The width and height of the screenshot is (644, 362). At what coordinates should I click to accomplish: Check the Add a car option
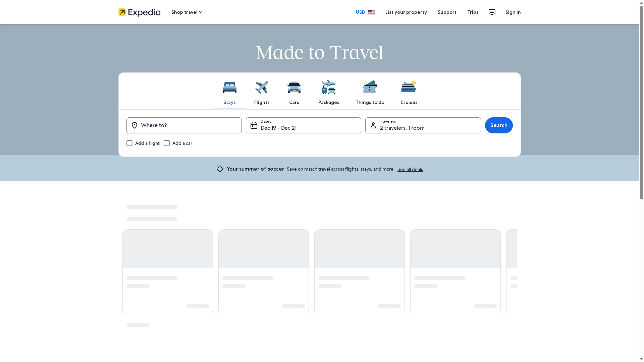pos(167,143)
